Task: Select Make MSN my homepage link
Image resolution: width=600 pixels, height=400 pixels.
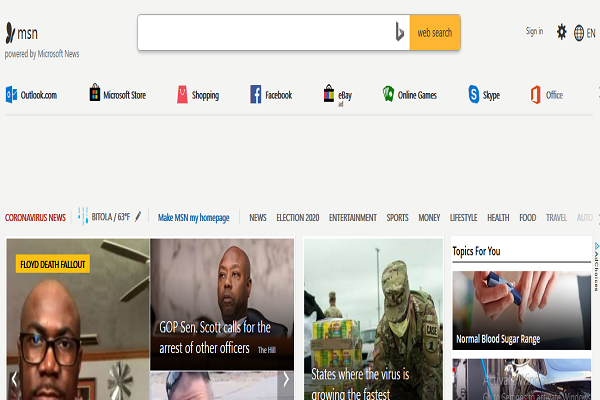Action: [193, 217]
